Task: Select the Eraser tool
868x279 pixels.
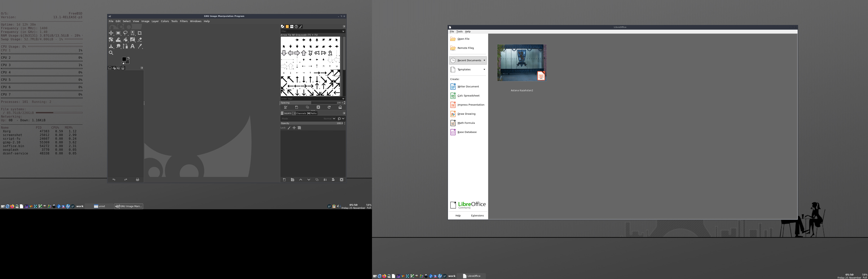Action: (140, 40)
